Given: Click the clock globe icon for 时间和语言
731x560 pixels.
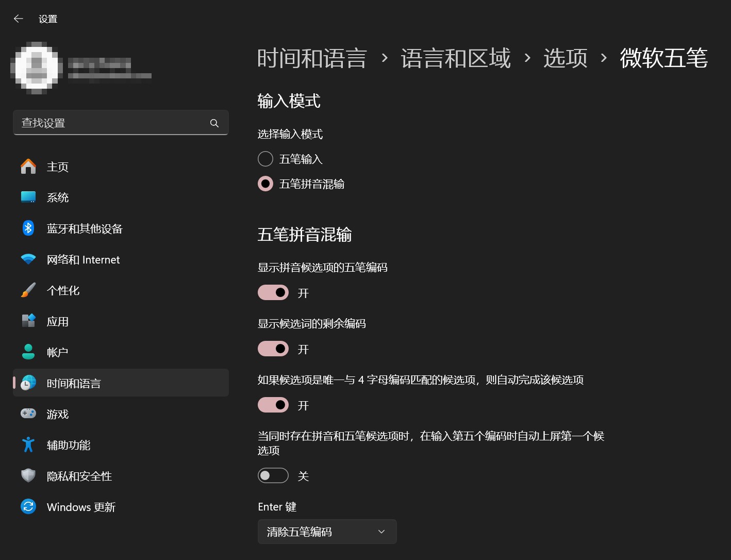Looking at the screenshot, I should click(x=28, y=383).
